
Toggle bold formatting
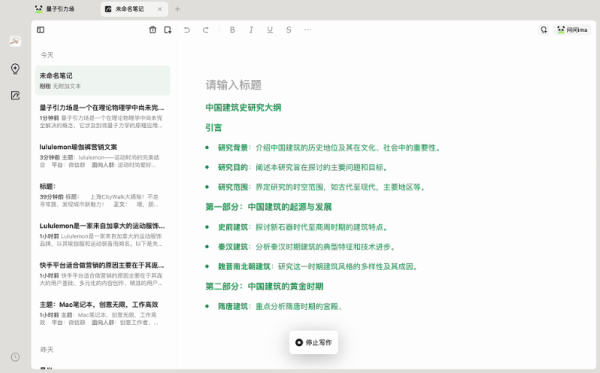(x=232, y=30)
